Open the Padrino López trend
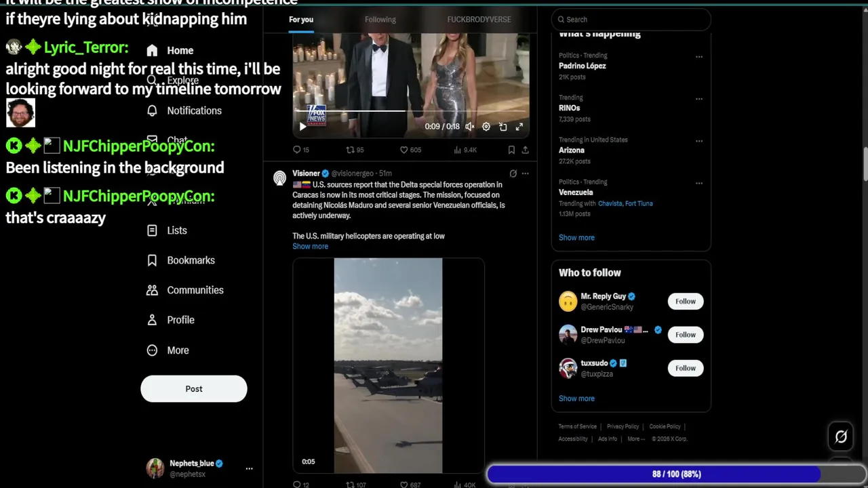Viewport: 868px width, 488px height. click(583, 66)
